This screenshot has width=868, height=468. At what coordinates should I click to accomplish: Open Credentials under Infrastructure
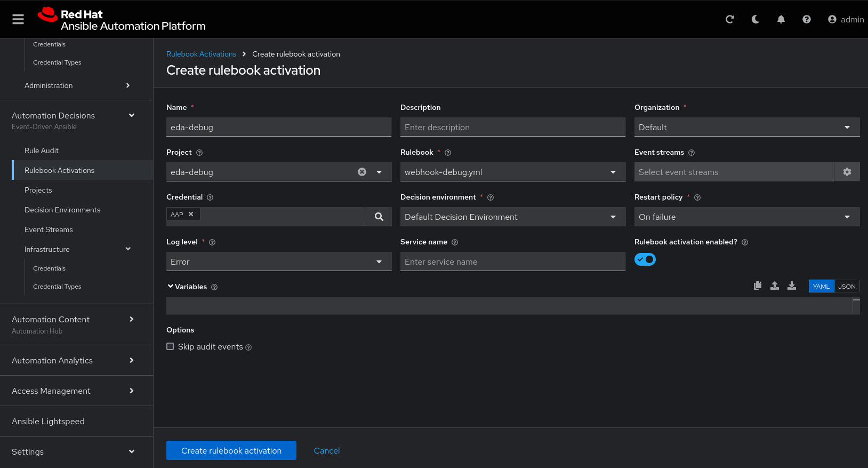(49, 268)
